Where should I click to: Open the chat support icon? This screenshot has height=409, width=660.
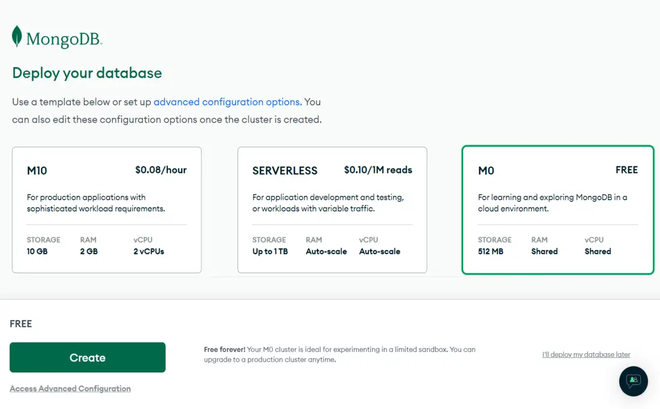coord(633,381)
